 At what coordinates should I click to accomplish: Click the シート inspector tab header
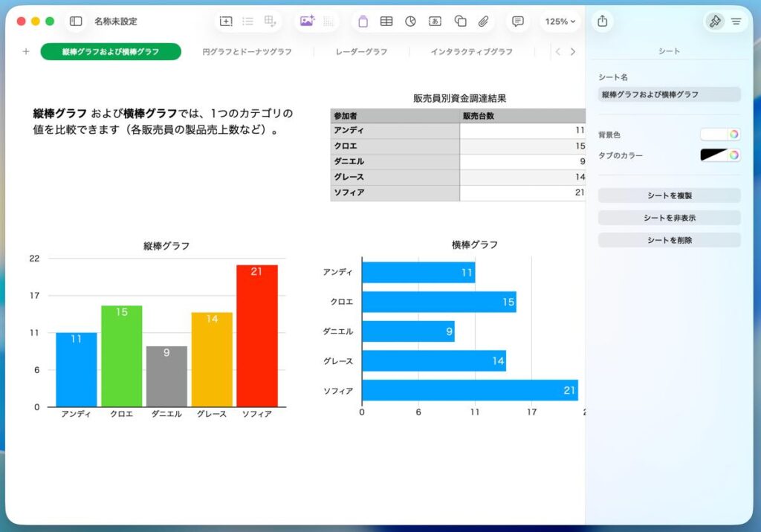[670, 51]
